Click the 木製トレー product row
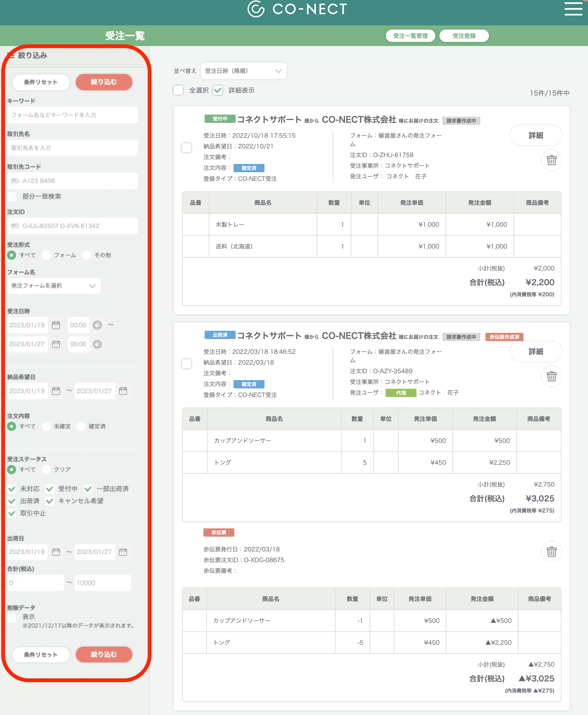Screen dimensions: 588x715 372,224
